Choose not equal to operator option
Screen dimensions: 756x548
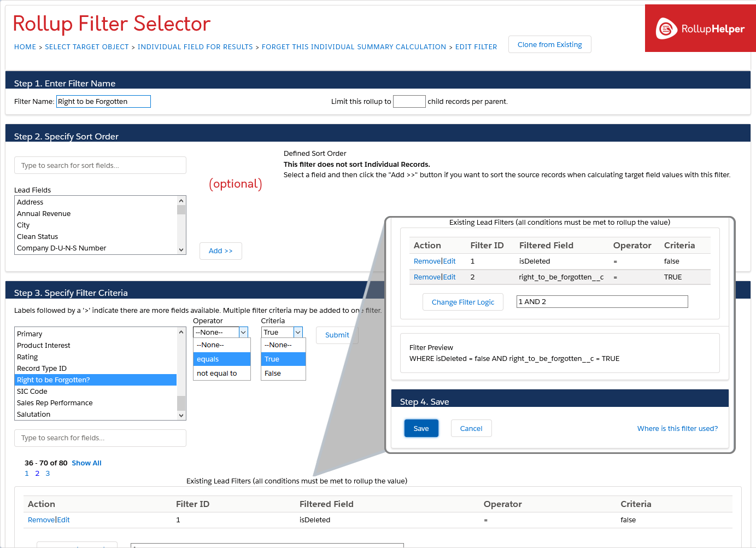222,374
